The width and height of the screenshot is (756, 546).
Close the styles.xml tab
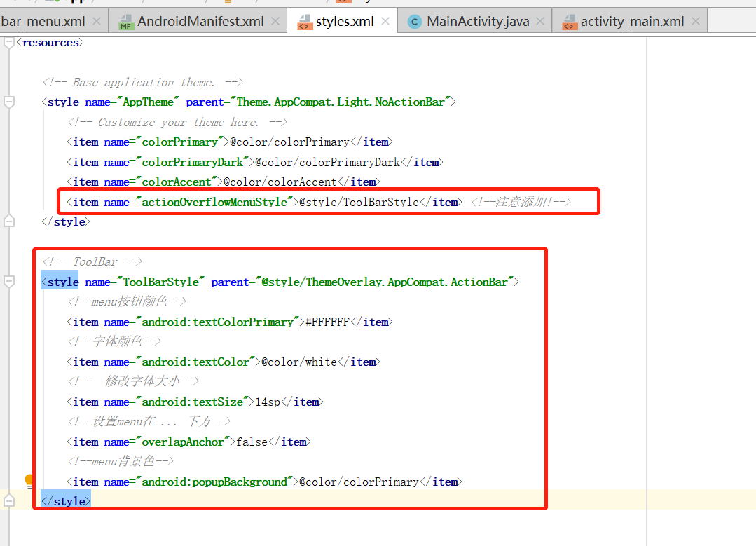click(x=385, y=20)
